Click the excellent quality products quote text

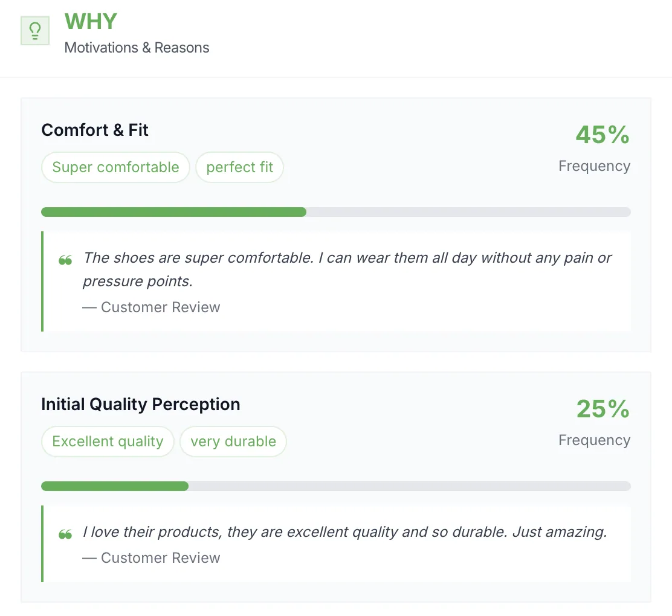tap(345, 532)
